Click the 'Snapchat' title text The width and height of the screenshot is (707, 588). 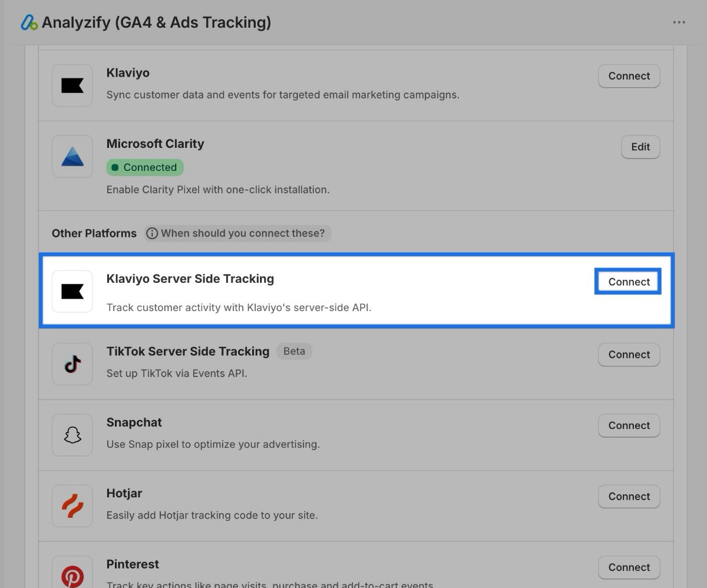[134, 422]
